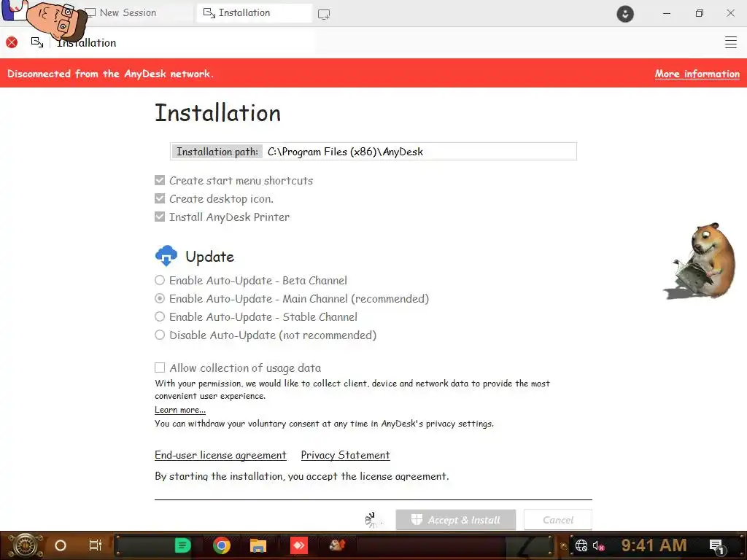Open File Explorer from taskbar

click(258, 545)
